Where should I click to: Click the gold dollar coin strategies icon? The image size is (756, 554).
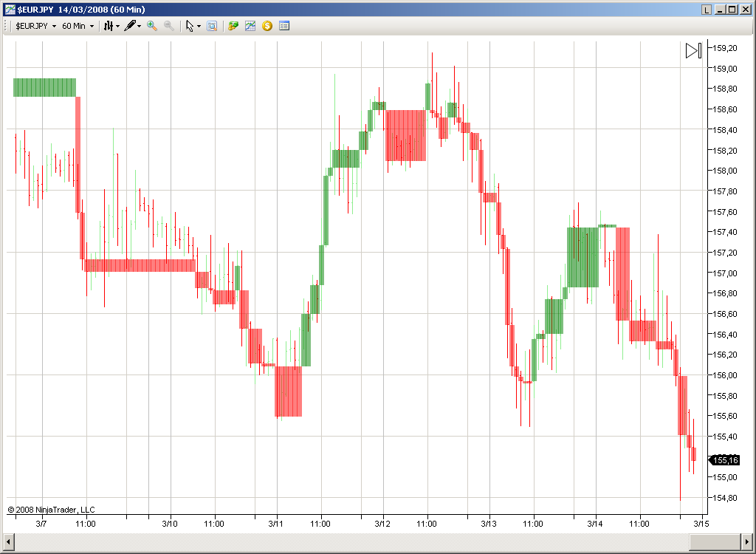267,26
